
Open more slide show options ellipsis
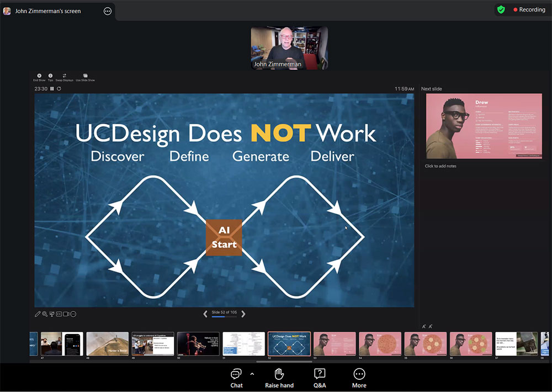click(x=73, y=314)
